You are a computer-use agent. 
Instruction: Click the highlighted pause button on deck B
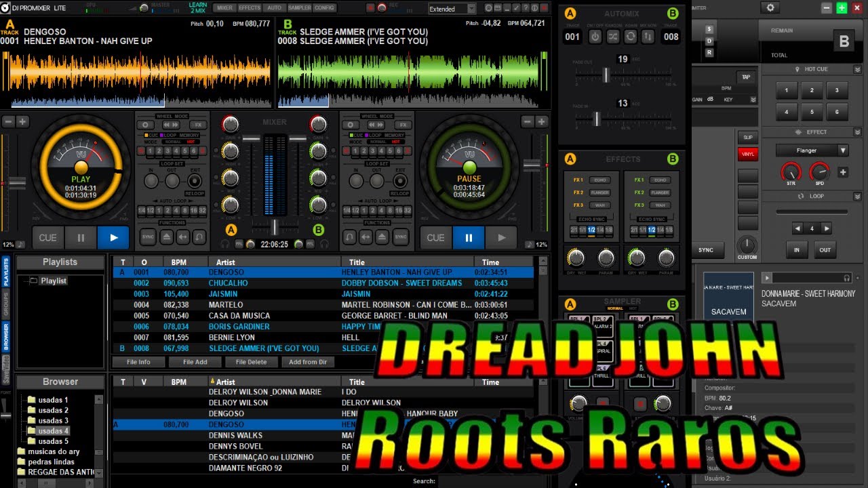469,238
